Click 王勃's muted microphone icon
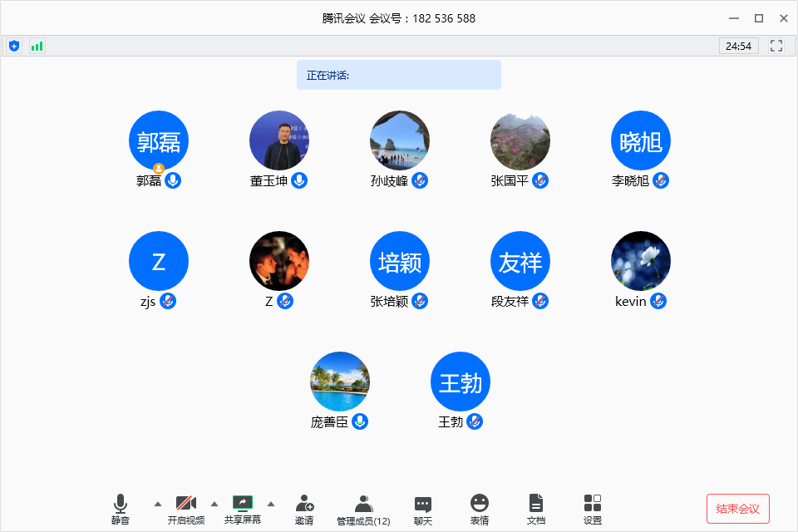This screenshot has width=798, height=532. pyautogui.click(x=475, y=421)
